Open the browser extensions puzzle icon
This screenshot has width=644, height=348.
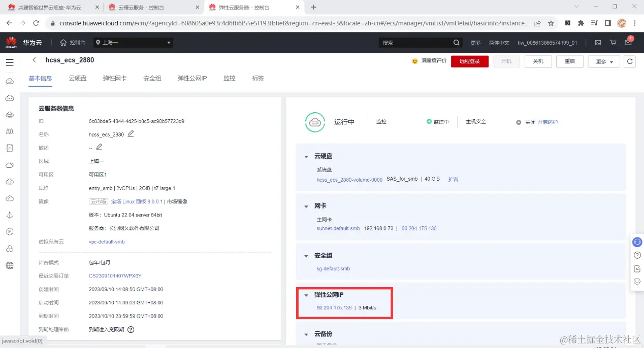[x=581, y=23]
